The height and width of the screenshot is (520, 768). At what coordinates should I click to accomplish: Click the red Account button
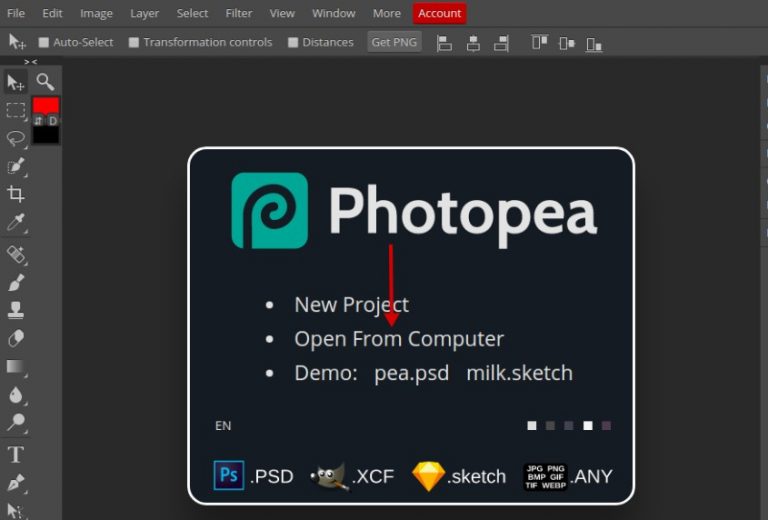click(x=439, y=13)
